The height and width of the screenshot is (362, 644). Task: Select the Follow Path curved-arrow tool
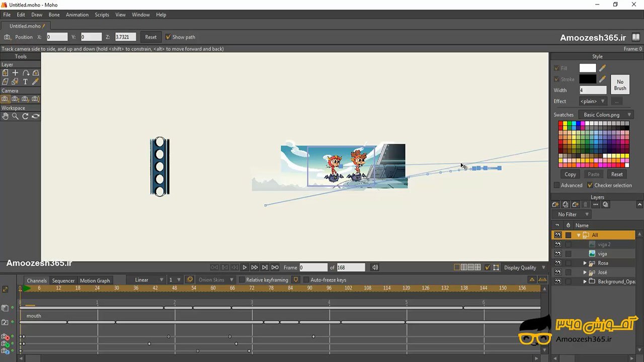coord(26,73)
